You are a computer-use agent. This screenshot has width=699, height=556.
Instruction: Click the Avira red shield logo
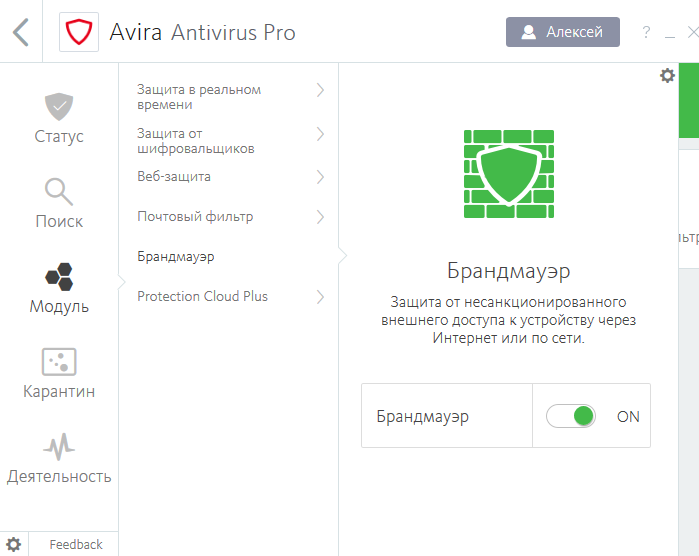tap(79, 32)
